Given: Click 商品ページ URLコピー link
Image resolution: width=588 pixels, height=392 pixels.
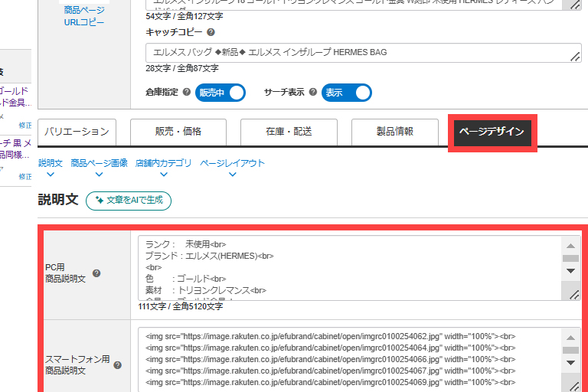Looking at the screenshot, I should click(84, 16).
